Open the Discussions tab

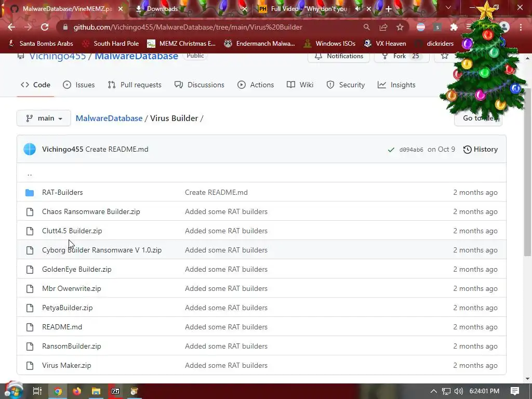199,85
